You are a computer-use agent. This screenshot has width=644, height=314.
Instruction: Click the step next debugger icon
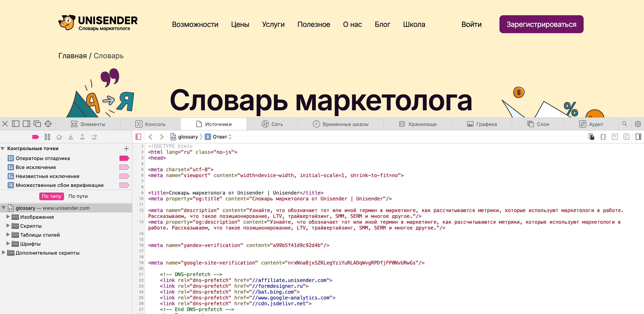94,137
